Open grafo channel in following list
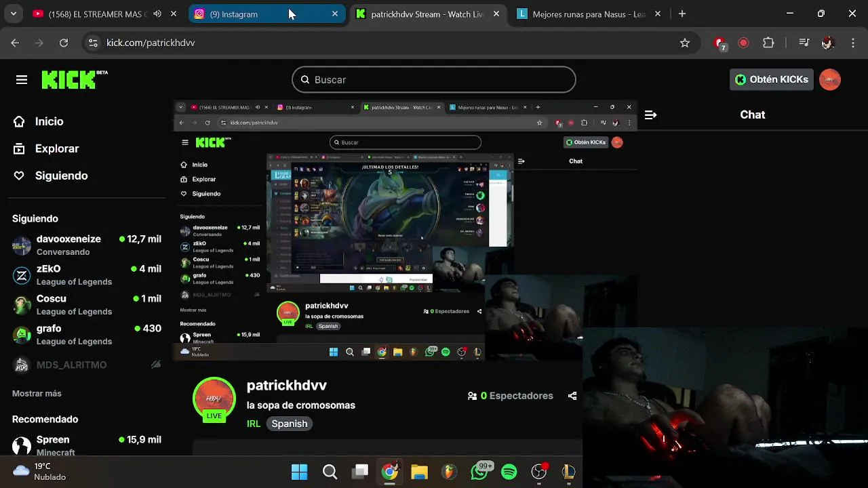The width and height of the screenshot is (868, 488). pyautogui.click(x=87, y=334)
